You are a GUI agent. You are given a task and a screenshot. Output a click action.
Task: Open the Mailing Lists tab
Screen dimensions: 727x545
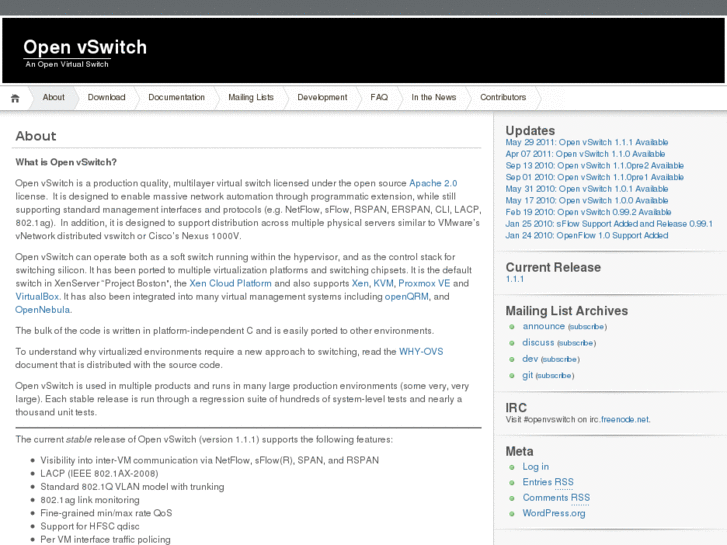(x=251, y=97)
